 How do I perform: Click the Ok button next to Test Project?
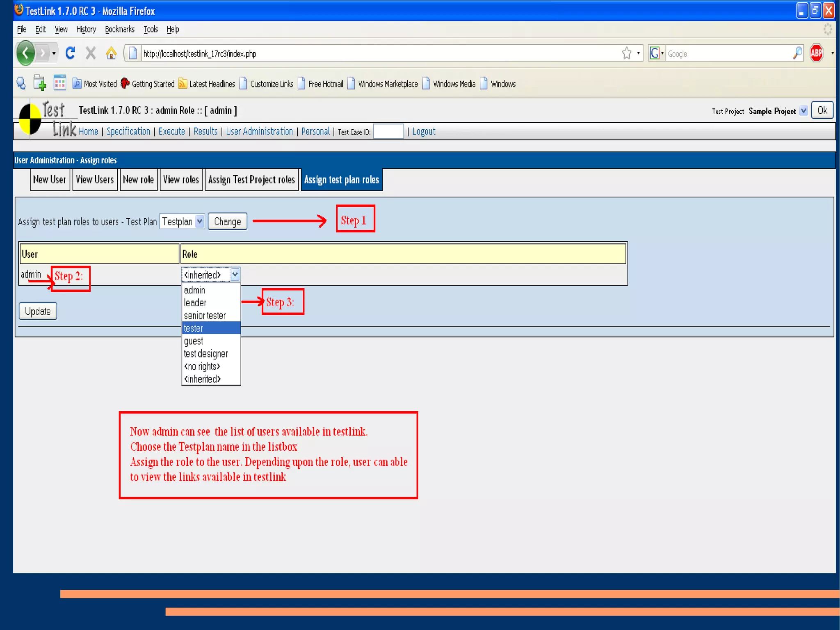tap(822, 110)
